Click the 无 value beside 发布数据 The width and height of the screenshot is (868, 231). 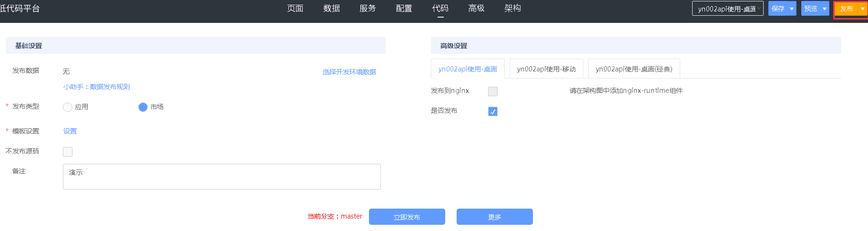pyautogui.click(x=66, y=71)
